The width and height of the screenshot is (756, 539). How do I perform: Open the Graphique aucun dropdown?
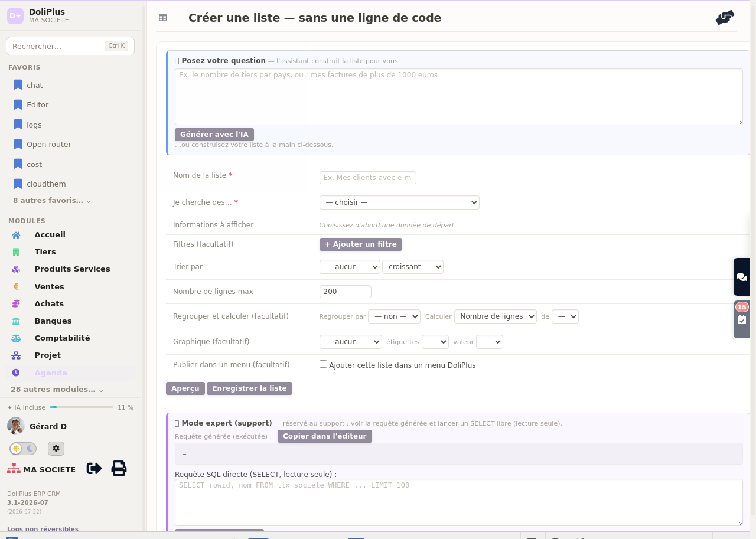351,342
